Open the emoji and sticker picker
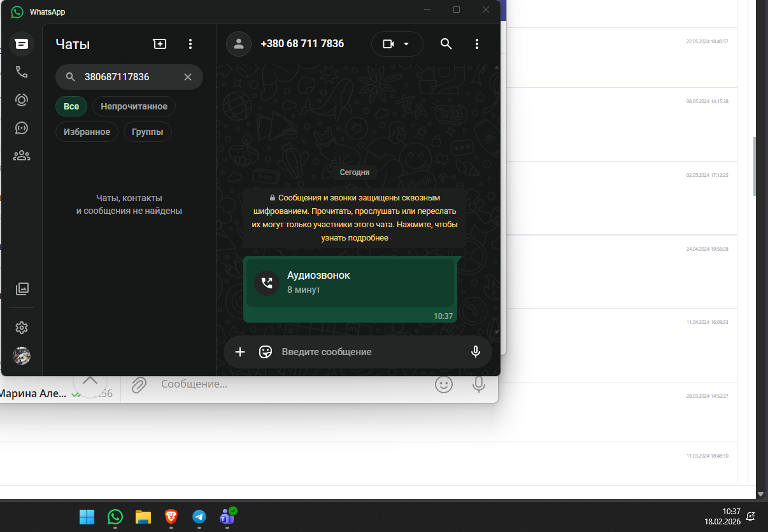 point(266,352)
